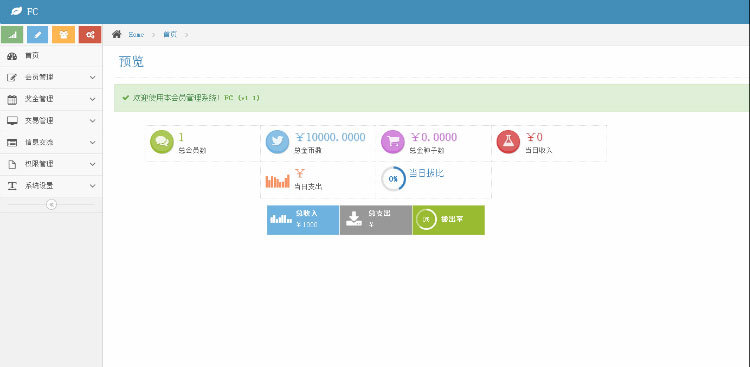This screenshot has height=367, width=750.
Task: Click the gray download tile
Action: (x=376, y=220)
